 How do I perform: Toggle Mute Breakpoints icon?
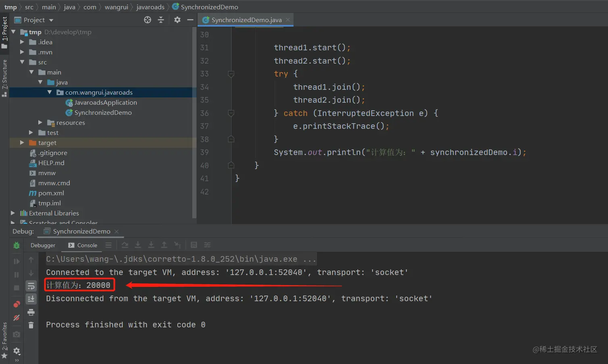tap(17, 318)
